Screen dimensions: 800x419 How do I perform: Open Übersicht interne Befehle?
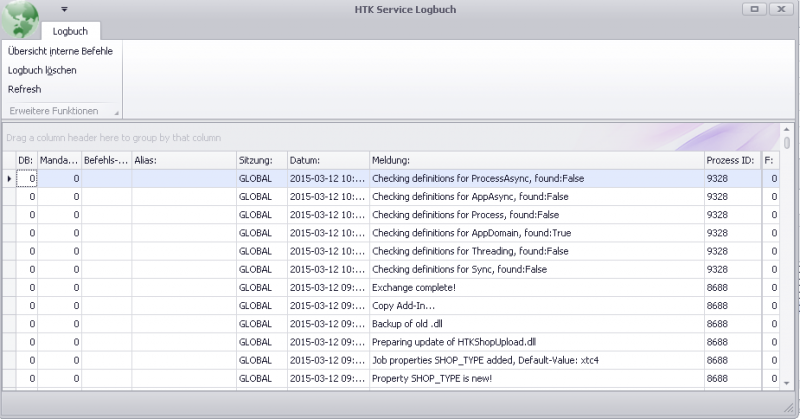(60, 51)
